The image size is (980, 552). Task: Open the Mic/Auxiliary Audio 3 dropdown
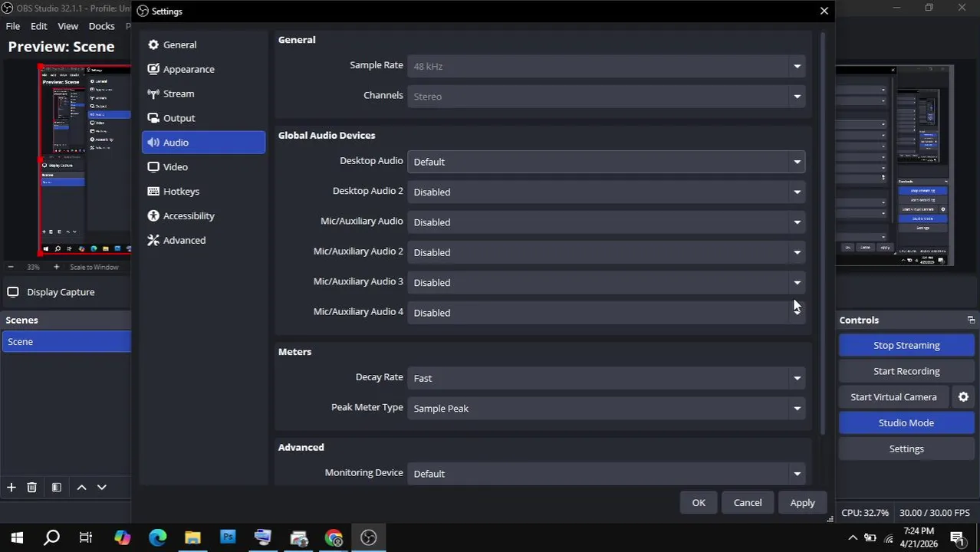coord(606,282)
